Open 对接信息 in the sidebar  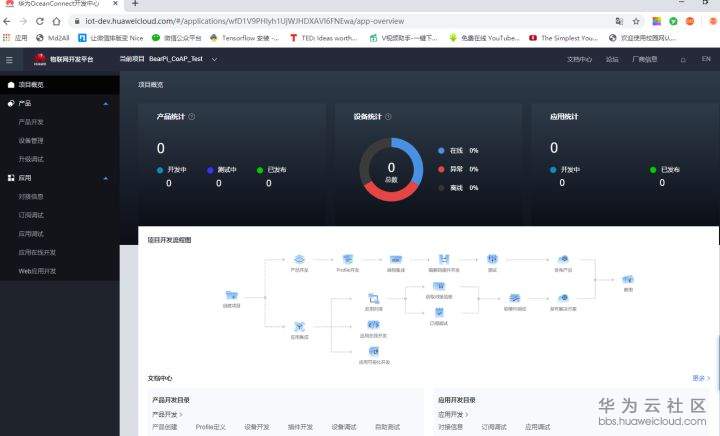(x=31, y=196)
